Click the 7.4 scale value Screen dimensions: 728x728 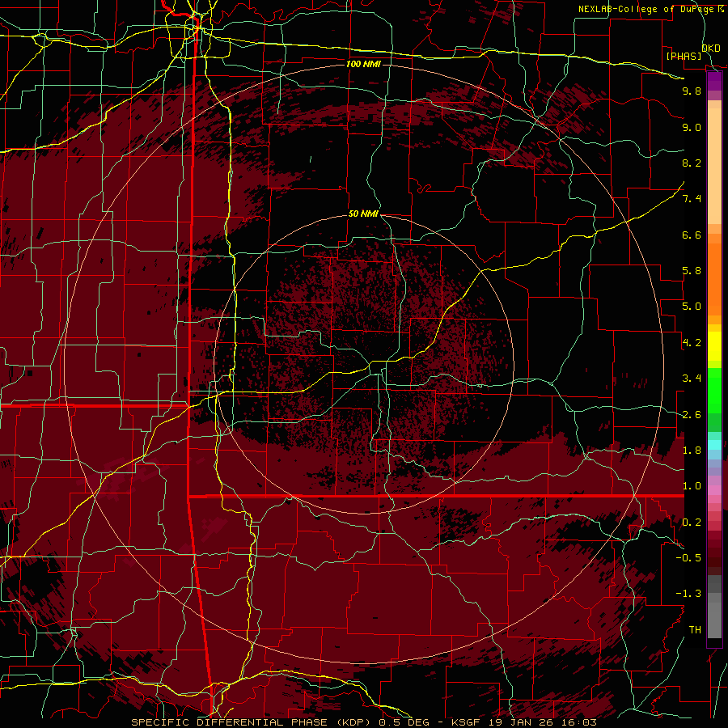click(692, 199)
